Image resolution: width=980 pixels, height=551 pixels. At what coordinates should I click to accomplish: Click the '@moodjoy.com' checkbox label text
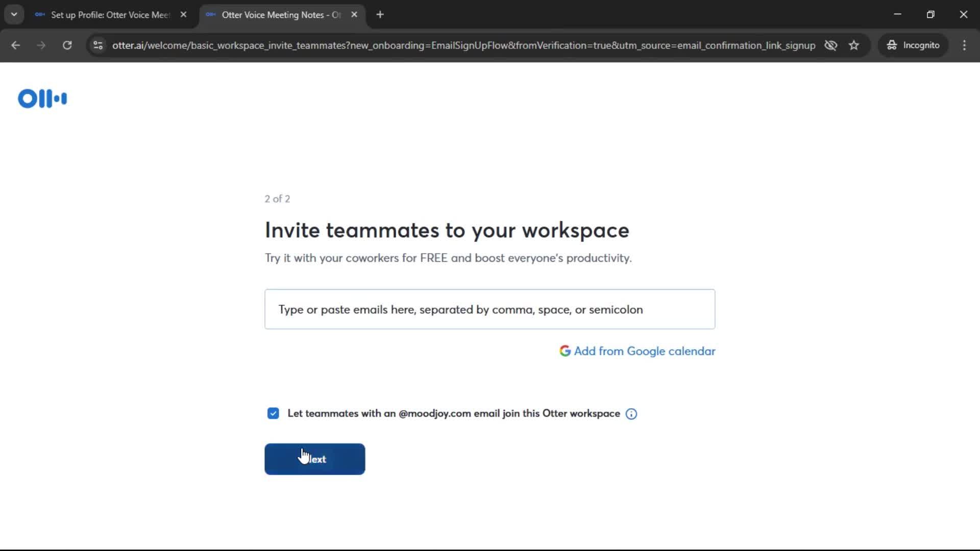tap(454, 413)
